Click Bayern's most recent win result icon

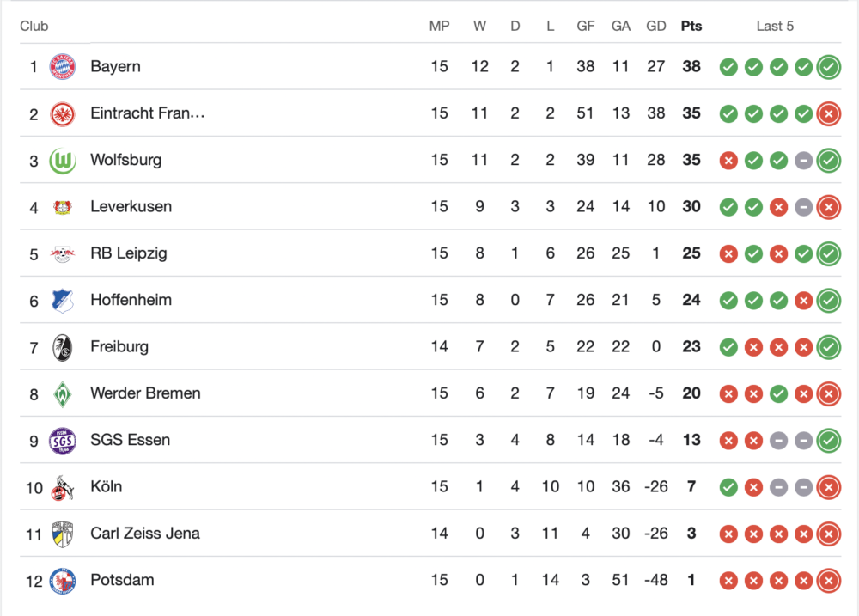click(x=828, y=67)
